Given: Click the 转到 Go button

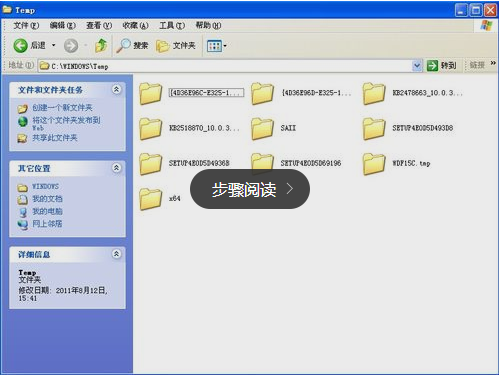Looking at the screenshot, I should point(442,65).
